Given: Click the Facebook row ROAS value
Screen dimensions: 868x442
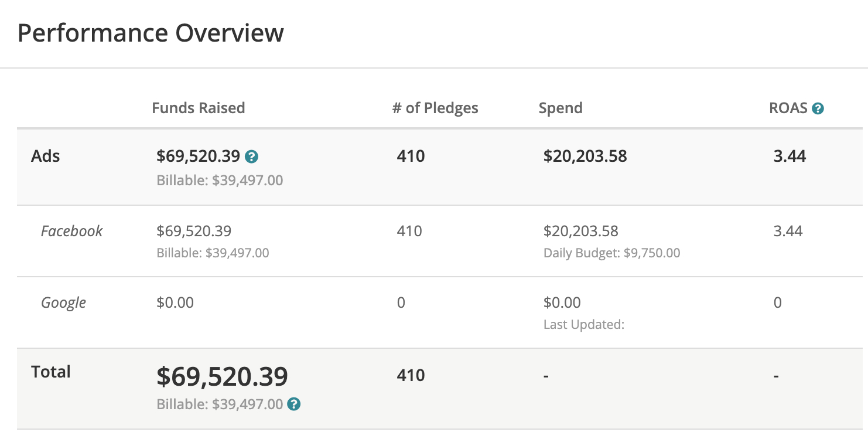Looking at the screenshot, I should point(788,231).
